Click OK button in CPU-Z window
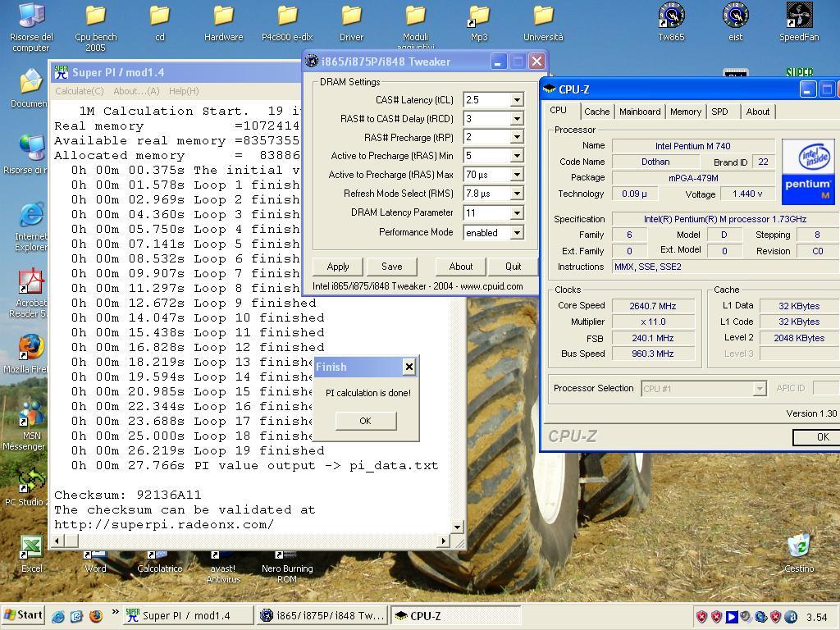 pyautogui.click(x=816, y=437)
